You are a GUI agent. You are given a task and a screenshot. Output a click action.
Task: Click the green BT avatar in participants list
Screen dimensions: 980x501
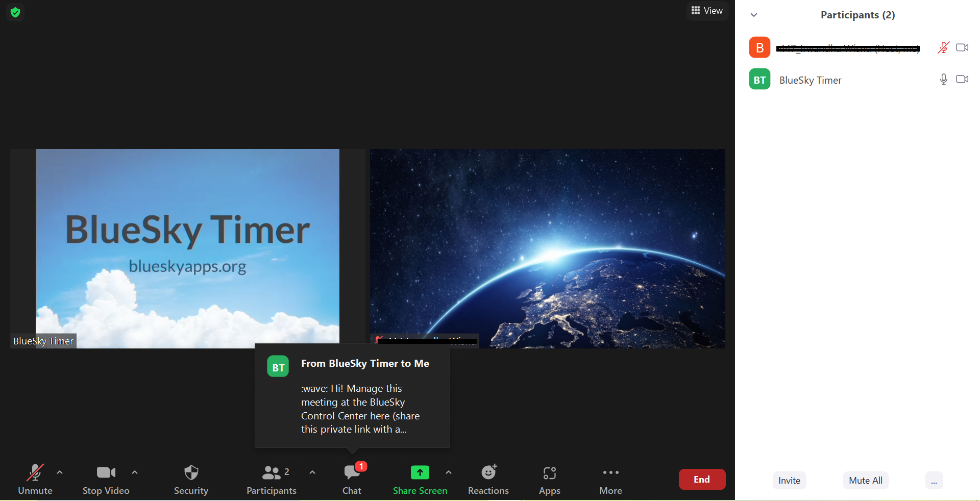(x=759, y=79)
